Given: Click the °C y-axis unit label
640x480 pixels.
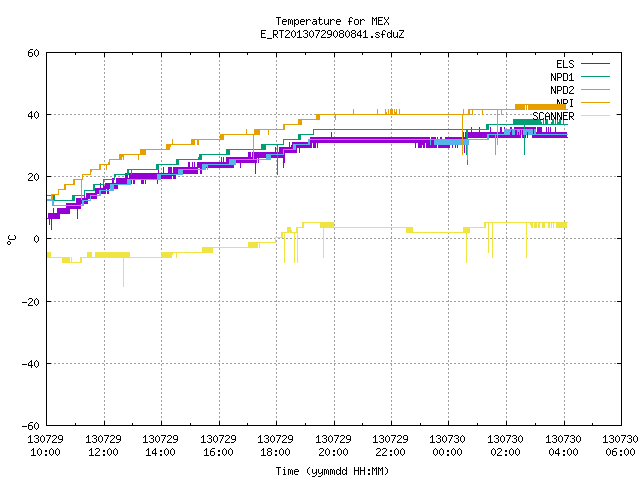Looking at the screenshot, I should click(11, 240).
